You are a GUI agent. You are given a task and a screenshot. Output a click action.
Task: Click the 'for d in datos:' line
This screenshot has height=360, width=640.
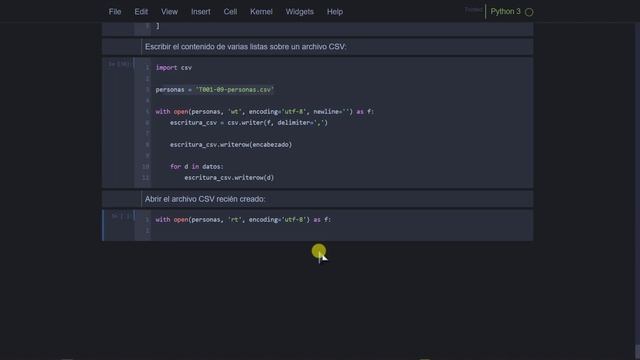click(197, 167)
